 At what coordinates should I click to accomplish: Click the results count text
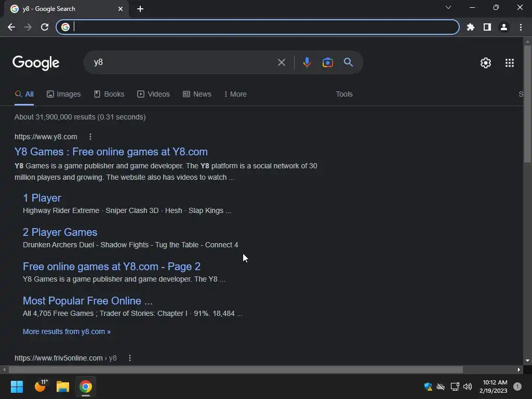tap(80, 117)
